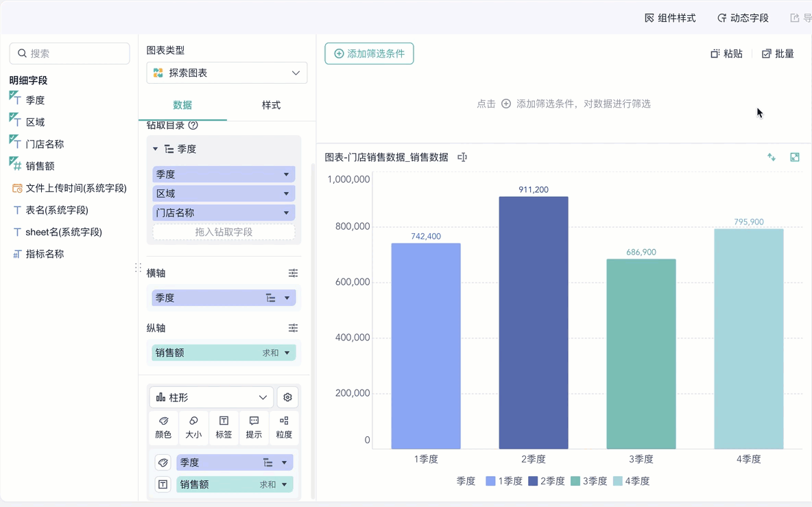The width and height of the screenshot is (812, 507).
Task: Click the 大小 size mark button
Action: 193,428
